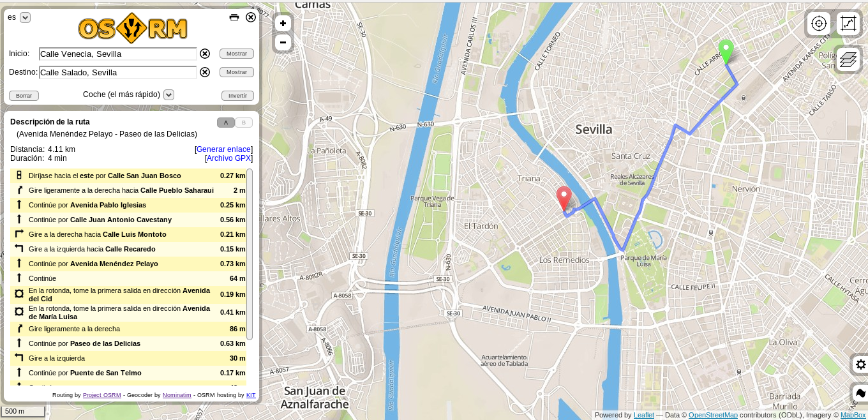Open the Project OSRM link

pyautogui.click(x=101, y=395)
